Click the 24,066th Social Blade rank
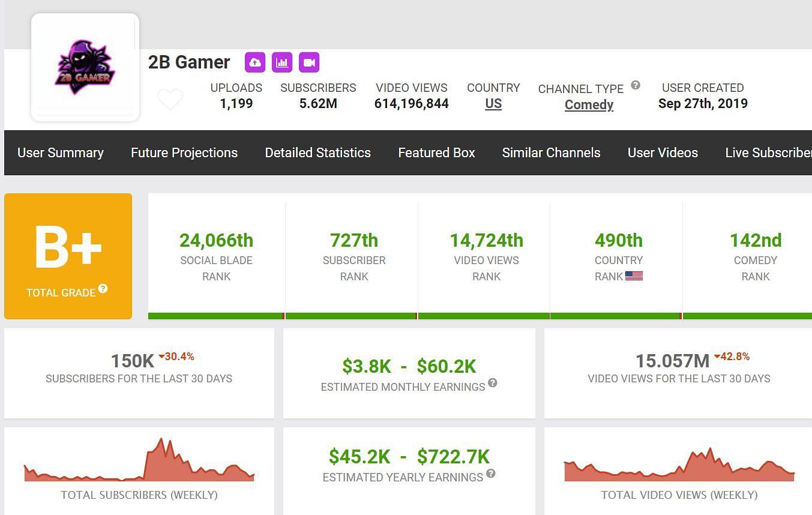The image size is (812, 515). [216, 241]
